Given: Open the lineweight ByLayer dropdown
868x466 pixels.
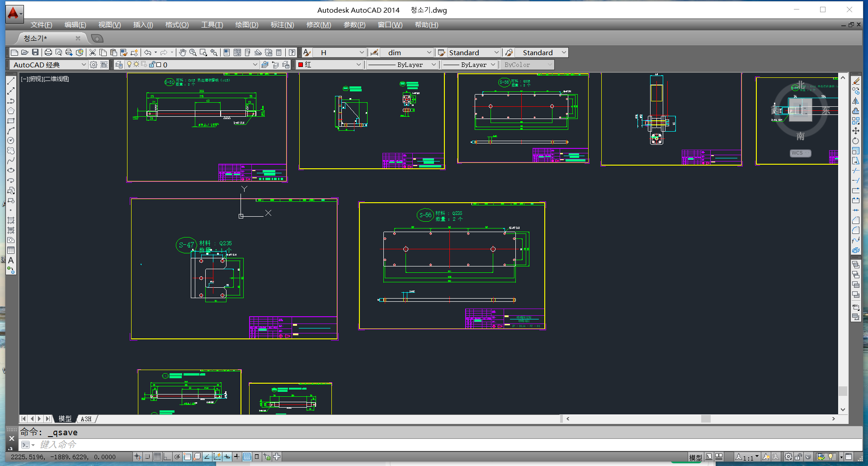Looking at the screenshot, I should [470, 65].
